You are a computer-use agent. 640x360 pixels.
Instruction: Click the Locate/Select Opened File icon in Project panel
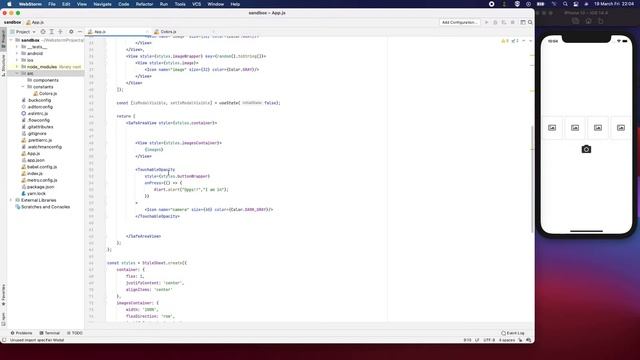[43, 31]
